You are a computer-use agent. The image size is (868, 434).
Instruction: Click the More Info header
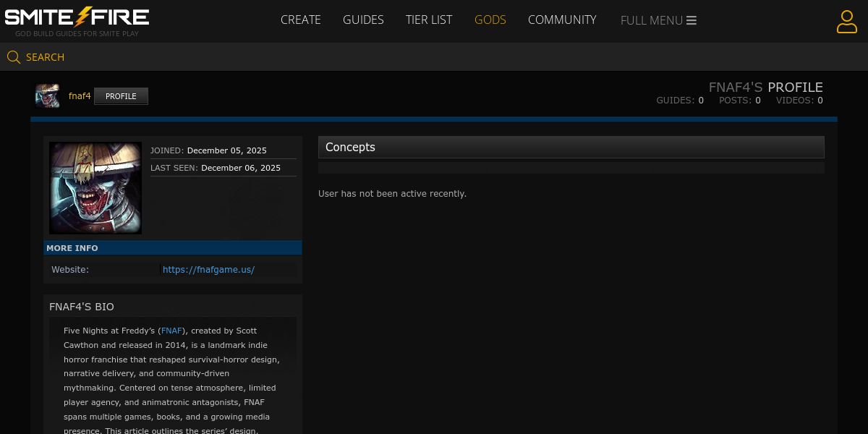(173, 248)
